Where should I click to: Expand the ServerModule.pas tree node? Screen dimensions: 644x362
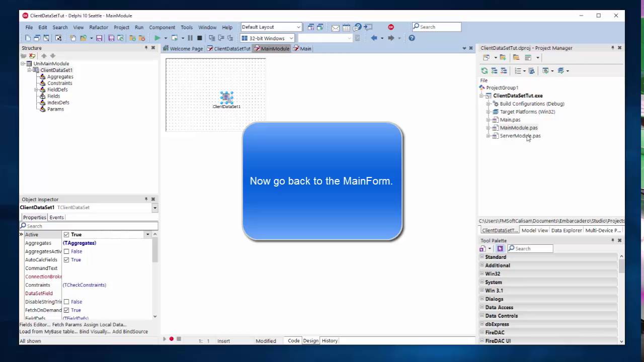(488, 136)
